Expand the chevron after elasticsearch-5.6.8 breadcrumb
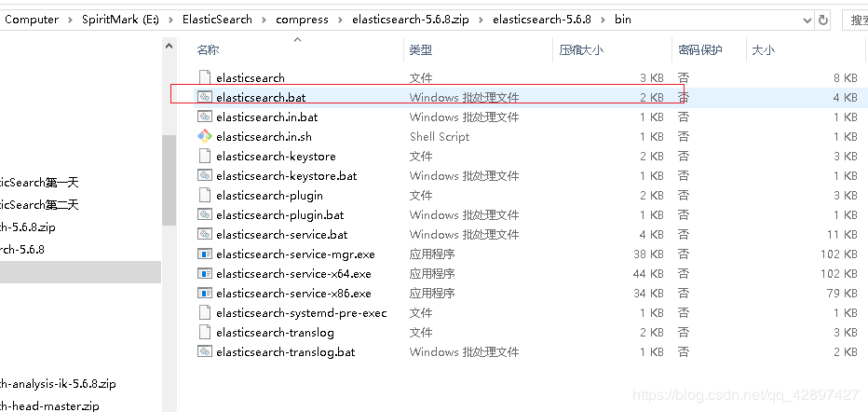 603,20
